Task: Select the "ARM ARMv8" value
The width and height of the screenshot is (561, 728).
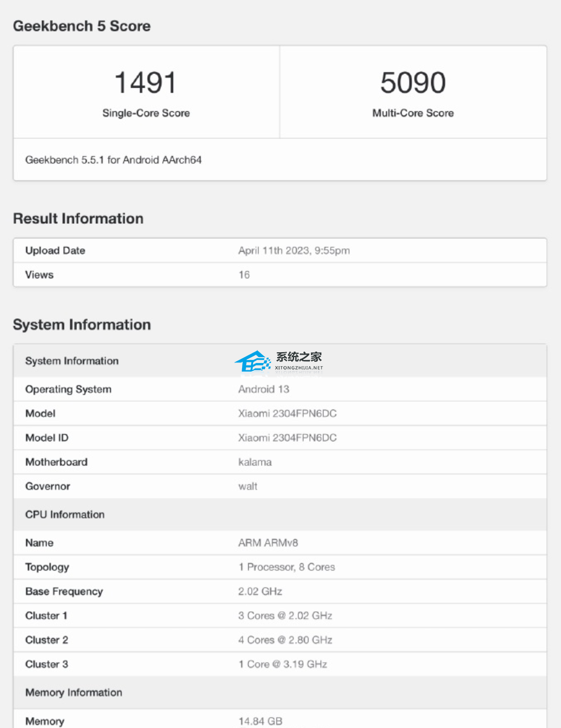Action: (x=268, y=543)
